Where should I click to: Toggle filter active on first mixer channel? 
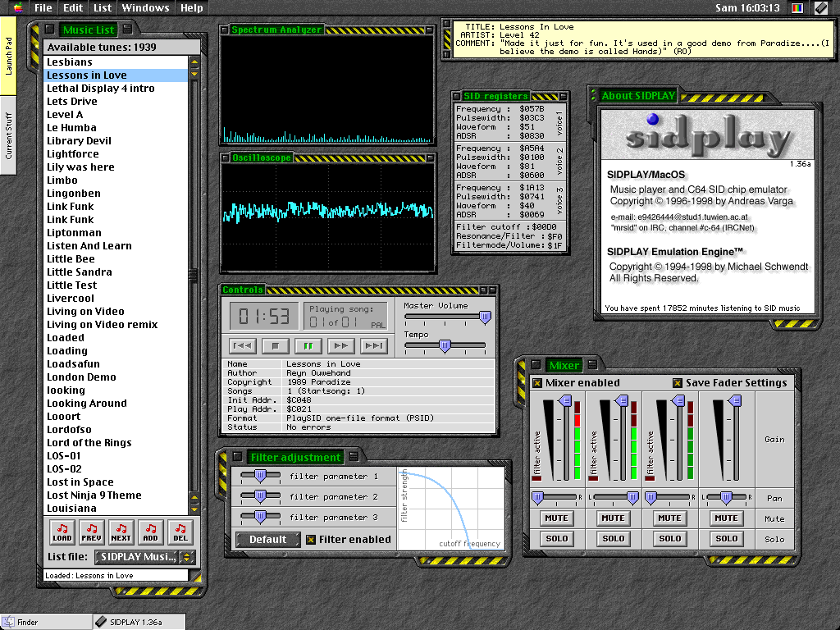(536, 478)
